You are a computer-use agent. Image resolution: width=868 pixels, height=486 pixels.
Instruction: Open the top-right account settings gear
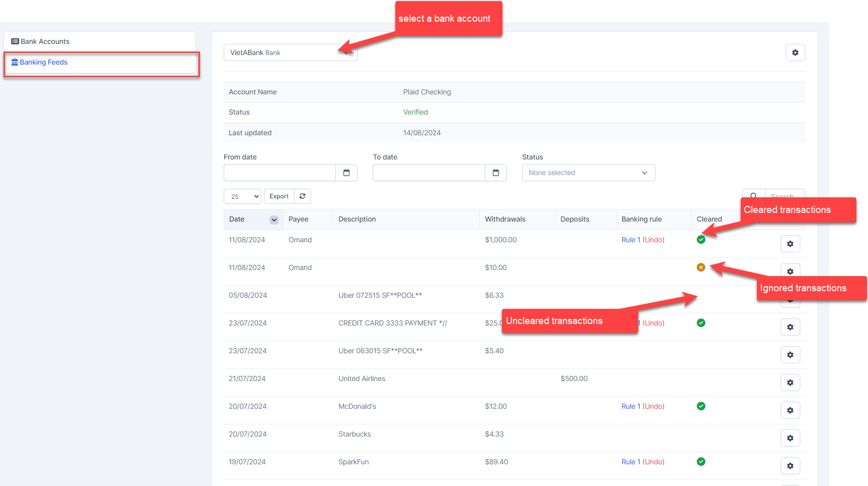pyautogui.click(x=795, y=52)
